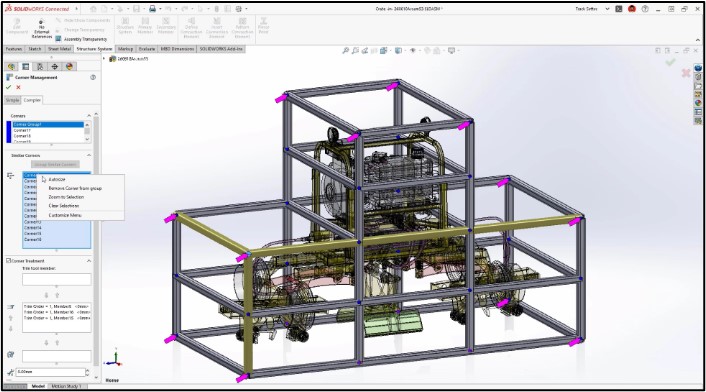Expand the SOLIDWORKS Connected menu arrow
This screenshot has width=706, height=392.
[x=77, y=9]
